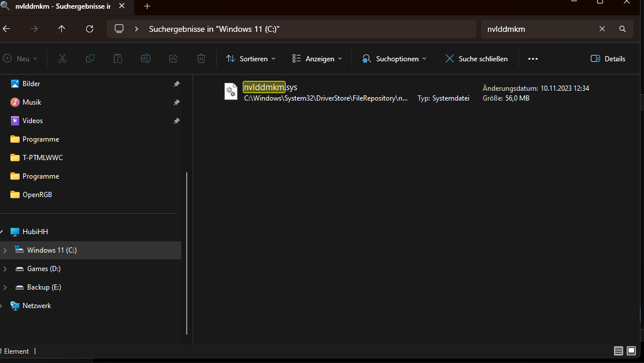This screenshot has height=363, width=644.
Task: Click the Rename icon in toolbar
Action: (146, 59)
